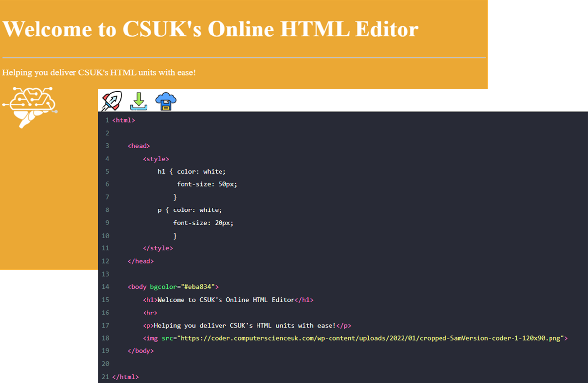Click the <h1> code line in the editor
Screen dimensions: 588x383
pos(228,300)
